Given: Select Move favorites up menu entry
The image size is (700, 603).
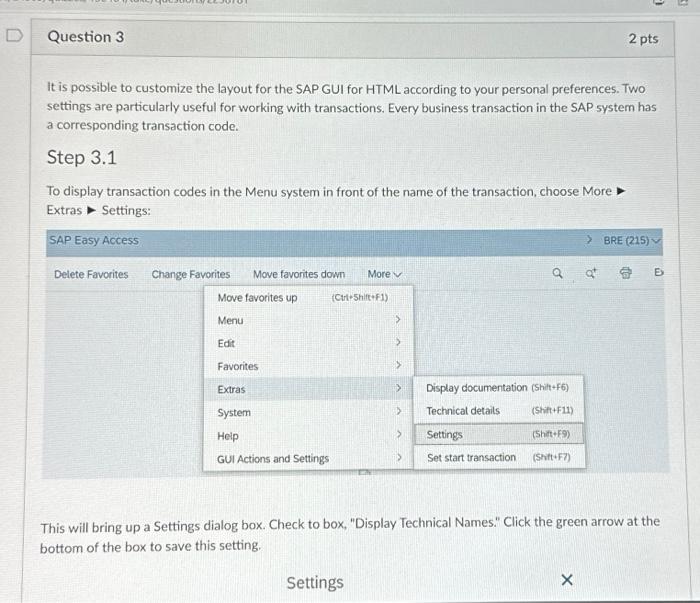Looking at the screenshot, I should pos(308,297).
